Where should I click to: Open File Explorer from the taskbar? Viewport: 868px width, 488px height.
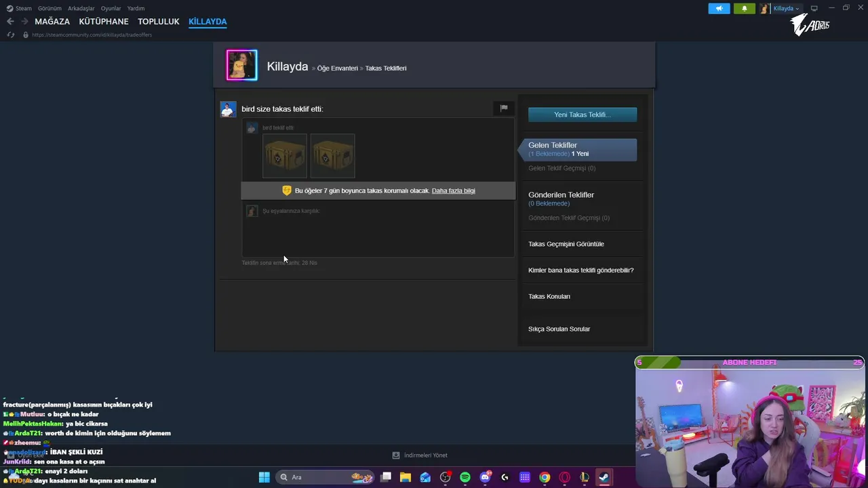(406, 477)
